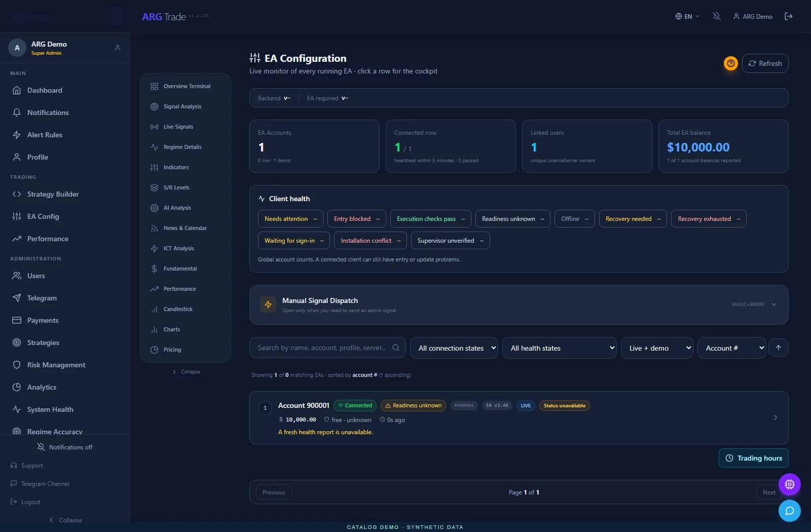The width and height of the screenshot is (811, 532).
Task: Open Telegram administration page
Action: coord(64,298)
